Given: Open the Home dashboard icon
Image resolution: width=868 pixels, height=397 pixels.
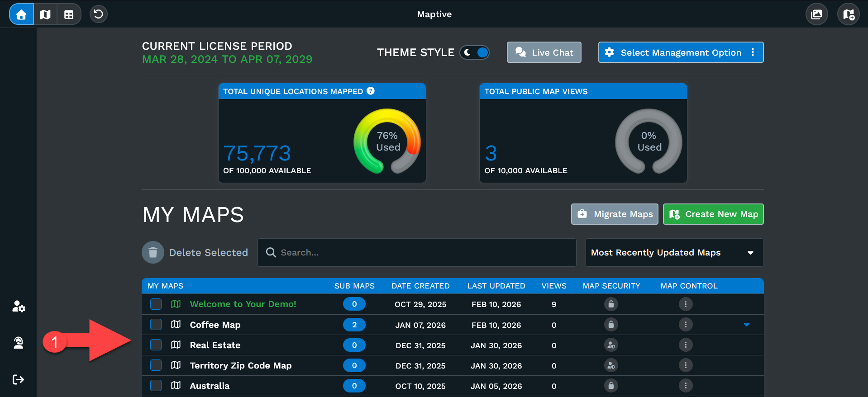Looking at the screenshot, I should click(x=21, y=14).
